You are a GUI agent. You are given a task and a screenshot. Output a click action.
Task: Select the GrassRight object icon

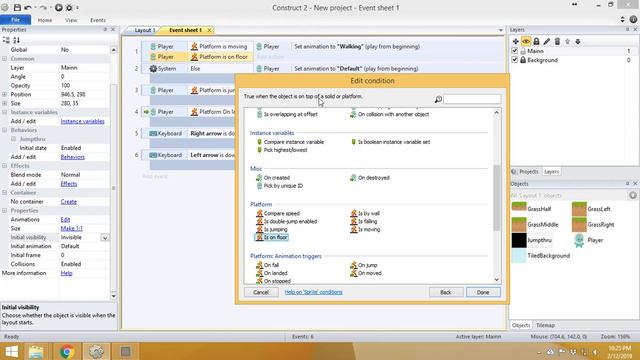[579, 224]
